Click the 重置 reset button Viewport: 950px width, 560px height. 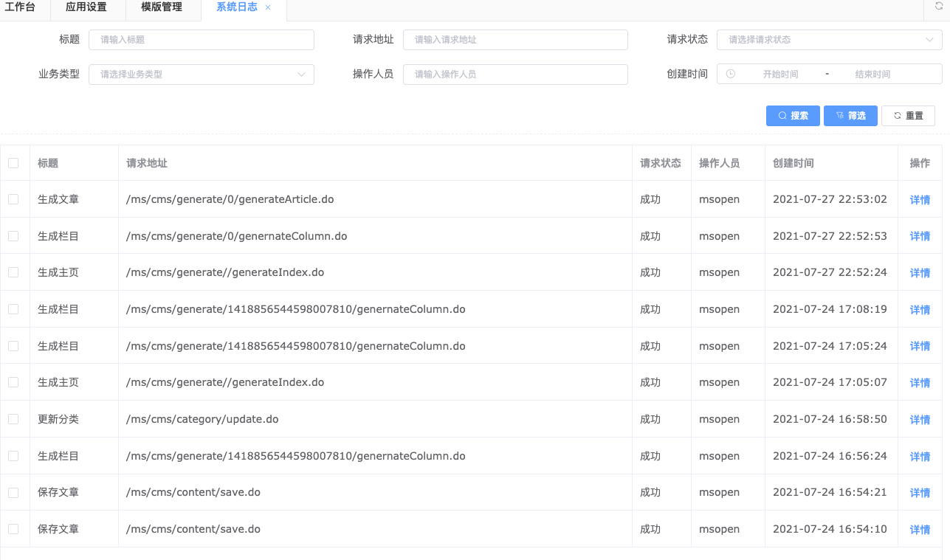908,116
